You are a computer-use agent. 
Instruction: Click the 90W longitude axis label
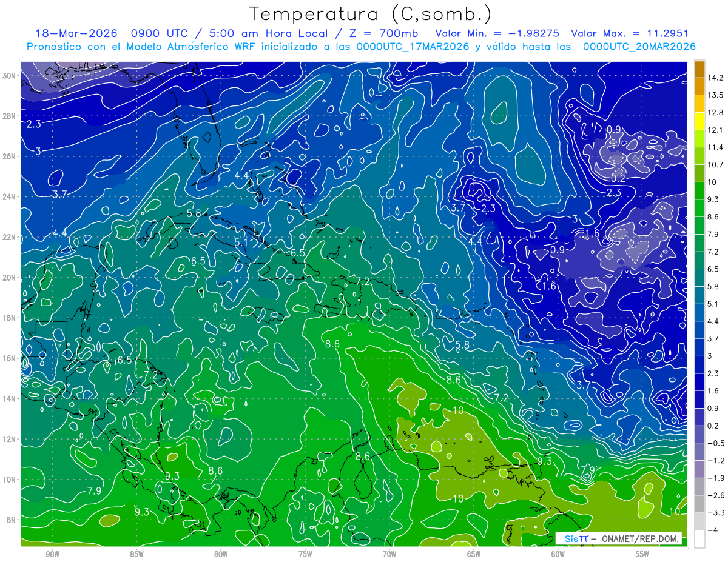tap(53, 554)
